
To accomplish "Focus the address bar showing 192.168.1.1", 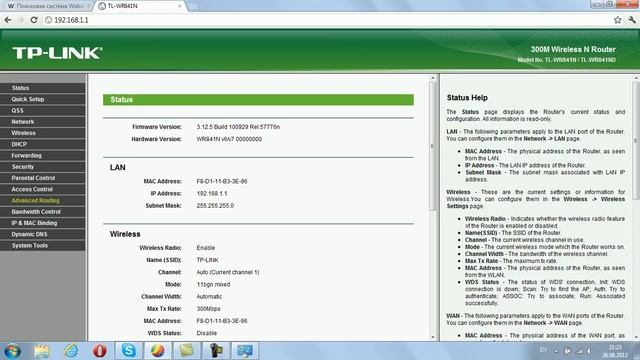I will click(327, 20).
